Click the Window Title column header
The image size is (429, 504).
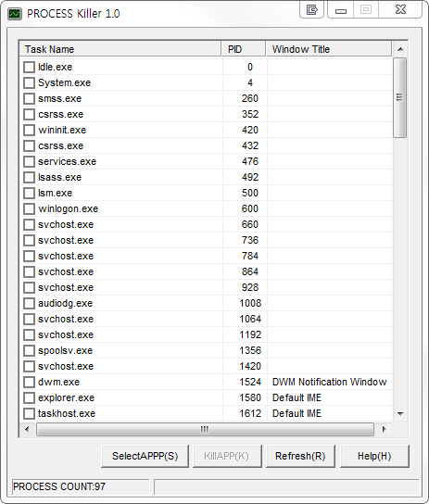[329, 49]
